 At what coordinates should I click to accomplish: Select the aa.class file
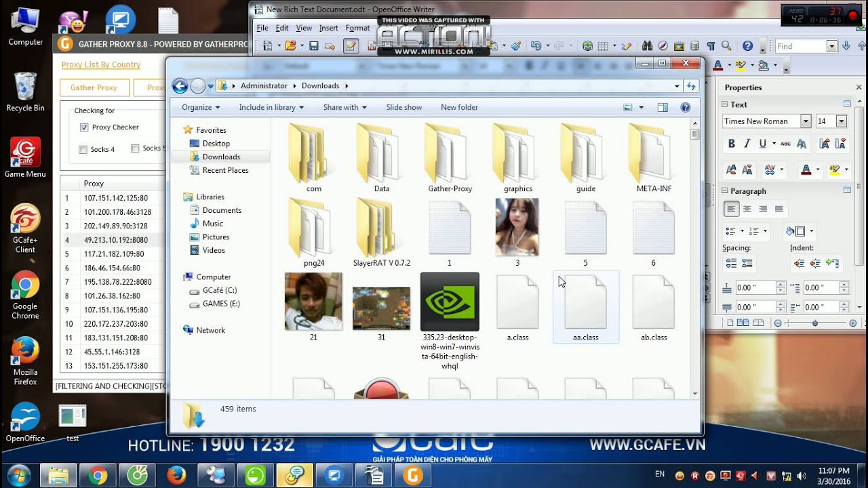(586, 307)
